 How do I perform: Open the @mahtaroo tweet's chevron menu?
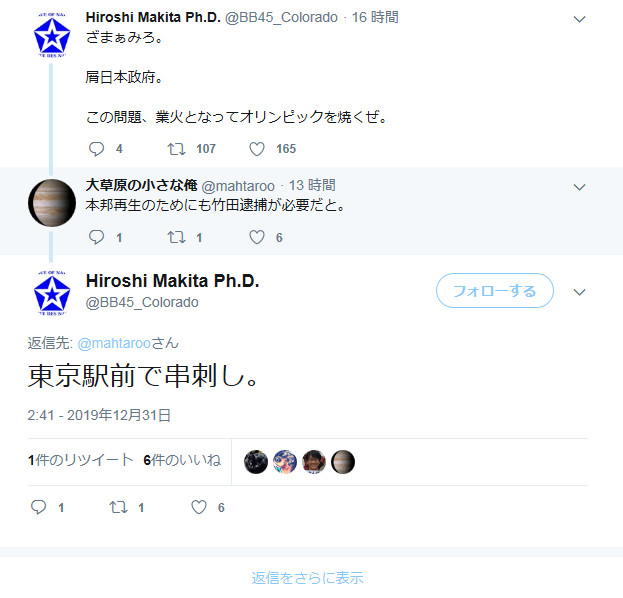click(580, 187)
